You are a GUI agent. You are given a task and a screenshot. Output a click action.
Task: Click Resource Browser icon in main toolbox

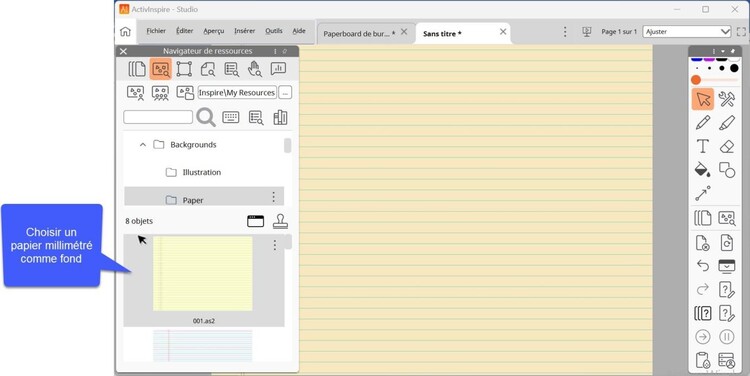(727, 218)
